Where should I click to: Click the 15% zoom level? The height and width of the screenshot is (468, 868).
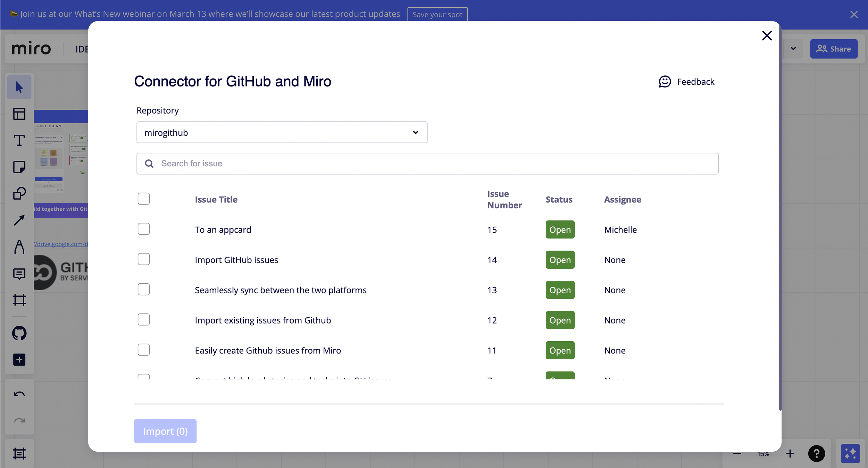click(763, 454)
